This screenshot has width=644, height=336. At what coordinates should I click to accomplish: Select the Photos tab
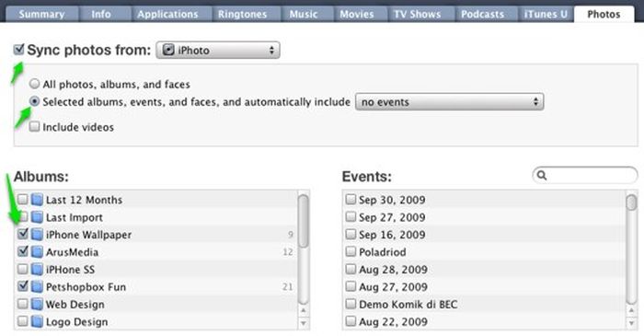(604, 15)
